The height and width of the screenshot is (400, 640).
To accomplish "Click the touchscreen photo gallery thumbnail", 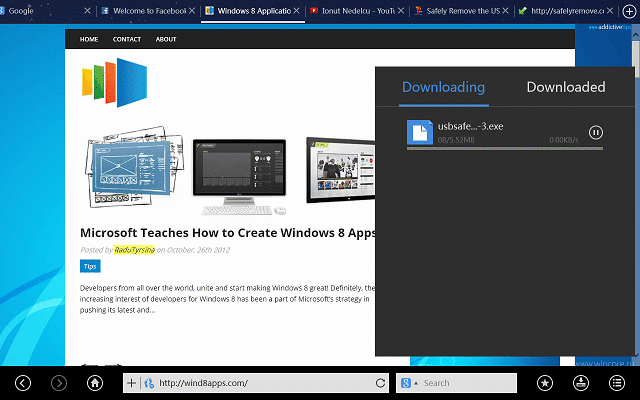I will [340, 170].
